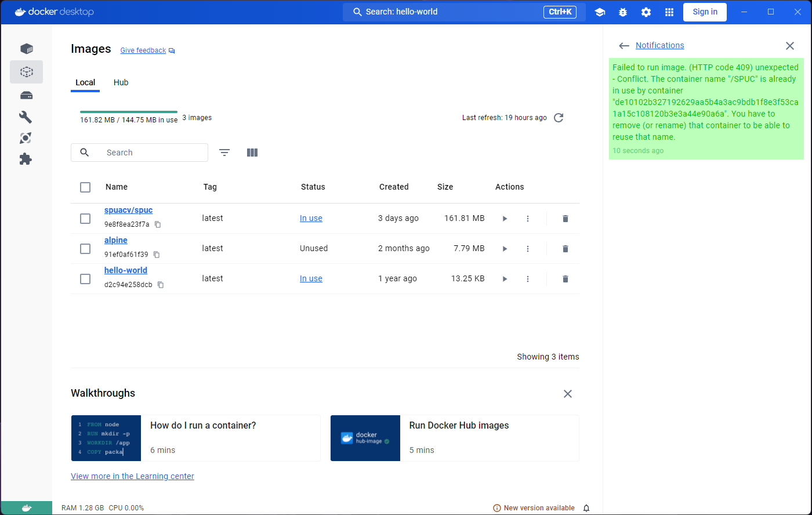Image resolution: width=812 pixels, height=515 pixels.
Task: Switch to the Hub tab
Action: coord(121,82)
